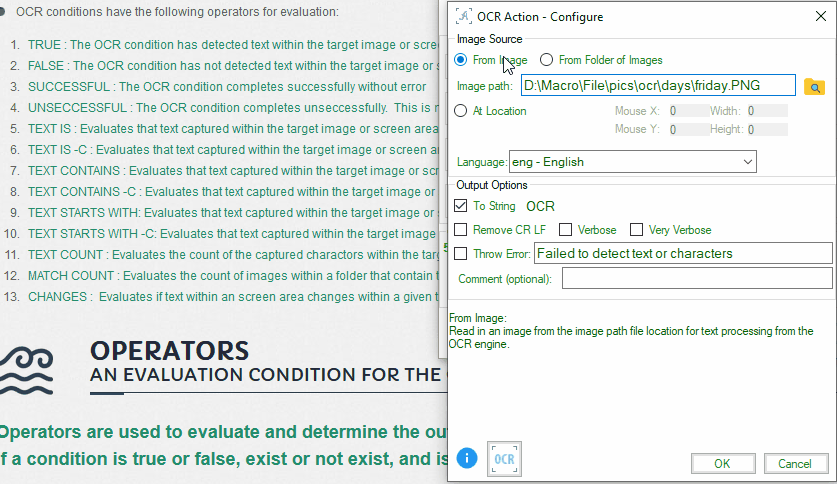Screen dimensions: 837x484
Task: Click the Throw Error message text field
Action: tap(682, 253)
